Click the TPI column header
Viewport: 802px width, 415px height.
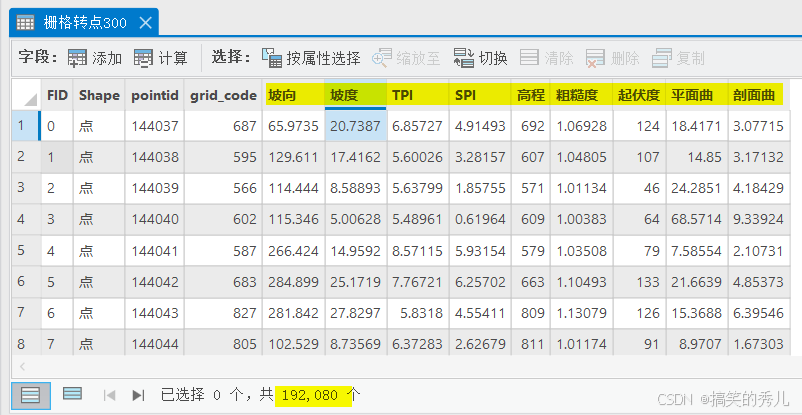418,95
